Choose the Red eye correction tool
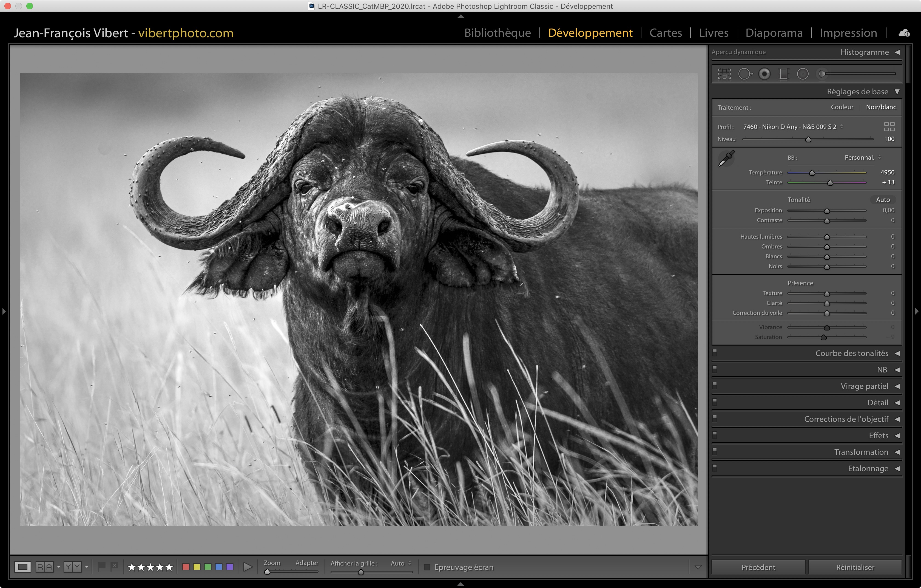 point(764,74)
